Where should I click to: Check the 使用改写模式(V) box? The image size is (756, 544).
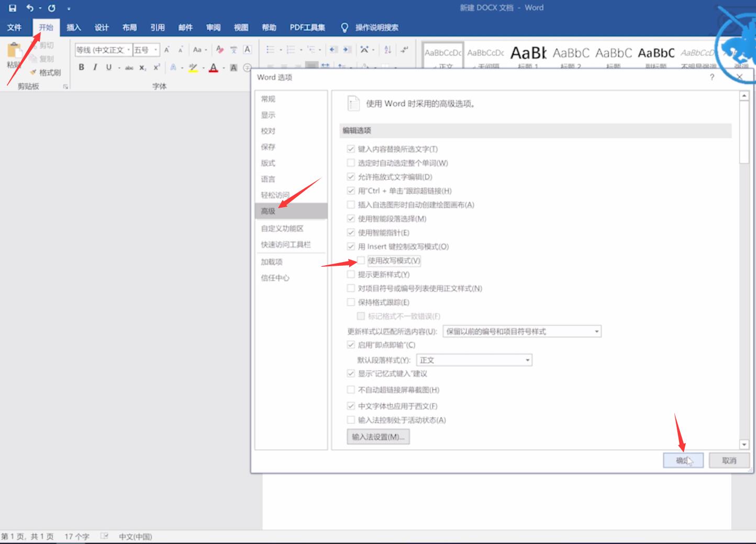pos(361,260)
